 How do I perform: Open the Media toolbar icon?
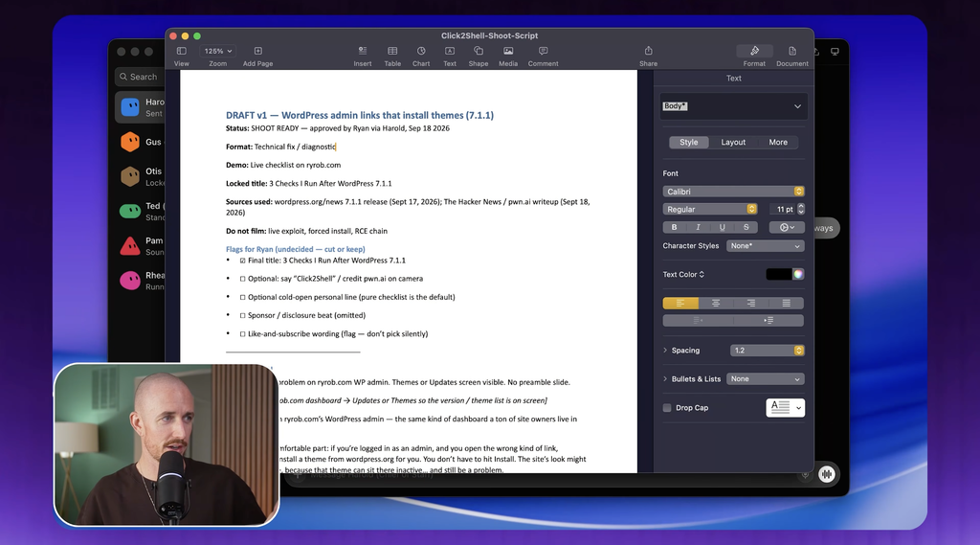point(508,51)
